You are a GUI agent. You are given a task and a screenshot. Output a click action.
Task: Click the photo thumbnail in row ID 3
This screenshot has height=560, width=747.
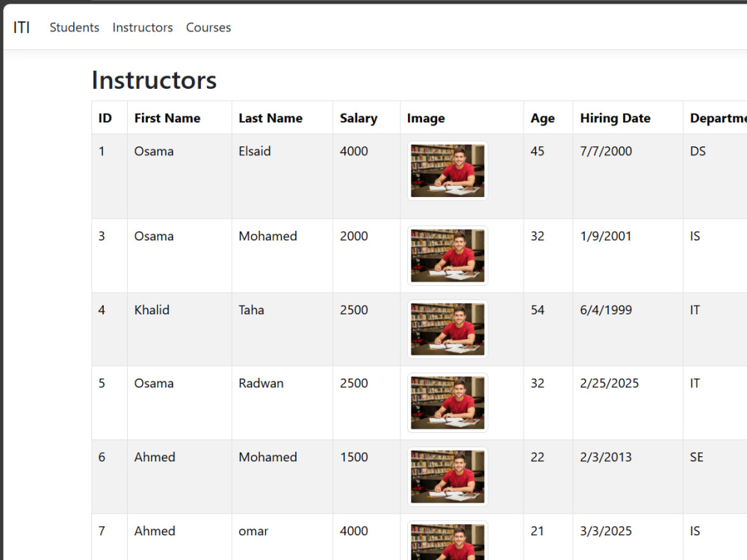pyautogui.click(x=447, y=255)
